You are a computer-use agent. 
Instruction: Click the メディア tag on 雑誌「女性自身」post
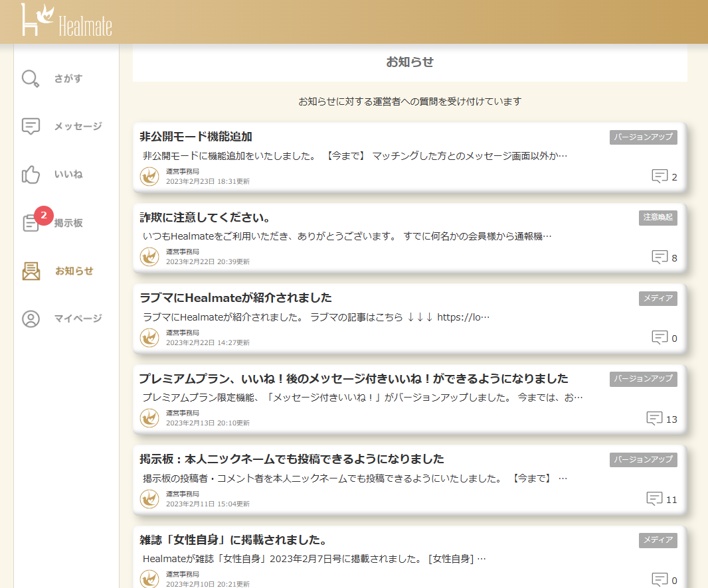(658, 540)
